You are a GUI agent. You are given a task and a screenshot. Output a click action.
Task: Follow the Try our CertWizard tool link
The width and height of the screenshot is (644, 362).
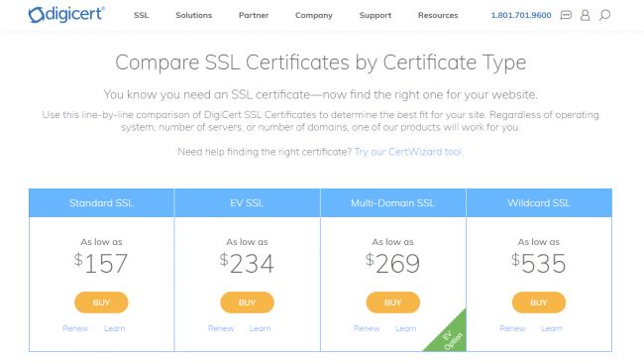coord(408,152)
